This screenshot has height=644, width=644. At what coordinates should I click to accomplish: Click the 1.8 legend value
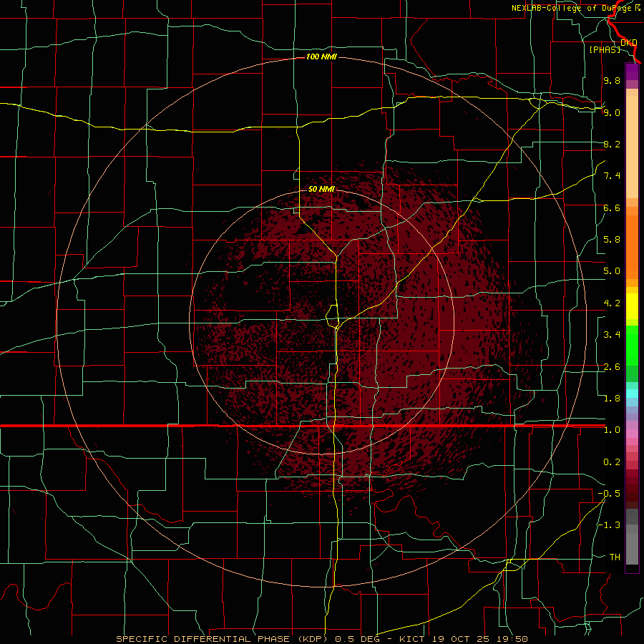pyautogui.click(x=612, y=399)
